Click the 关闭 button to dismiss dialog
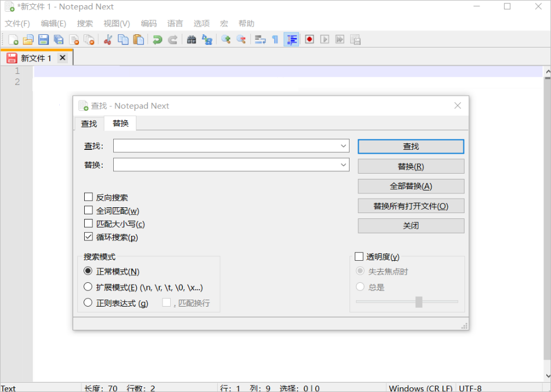551x392 pixels. pos(410,225)
